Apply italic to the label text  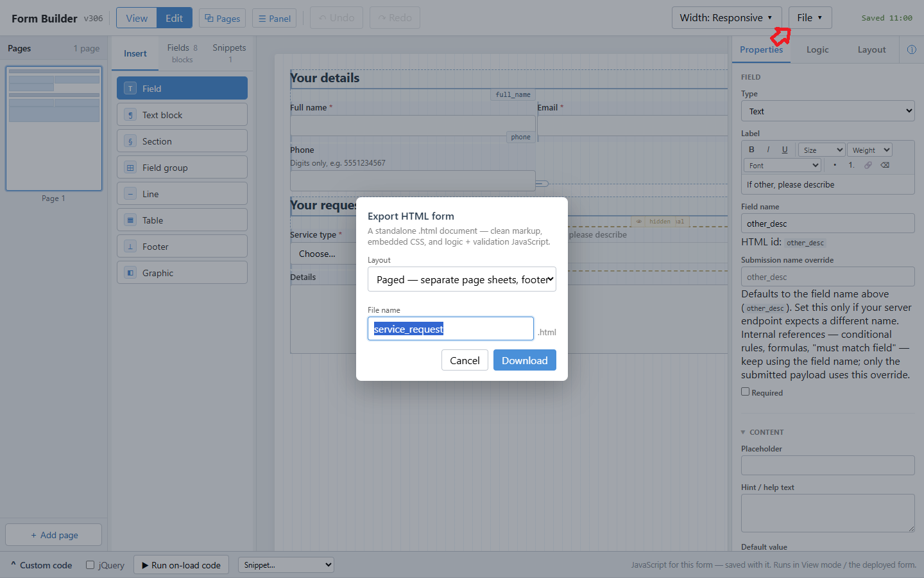768,150
